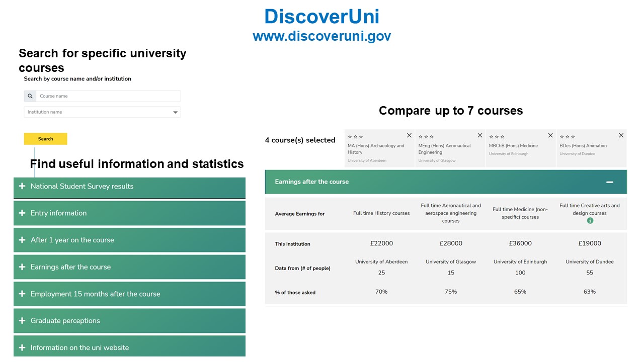The width and height of the screenshot is (644, 362).
Task: Click the £36000 earnings value
Action: click(x=520, y=243)
